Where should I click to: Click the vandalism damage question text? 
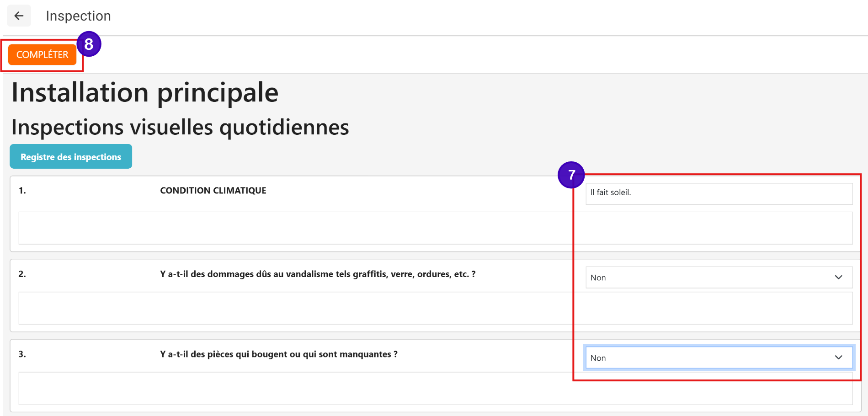pos(318,274)
